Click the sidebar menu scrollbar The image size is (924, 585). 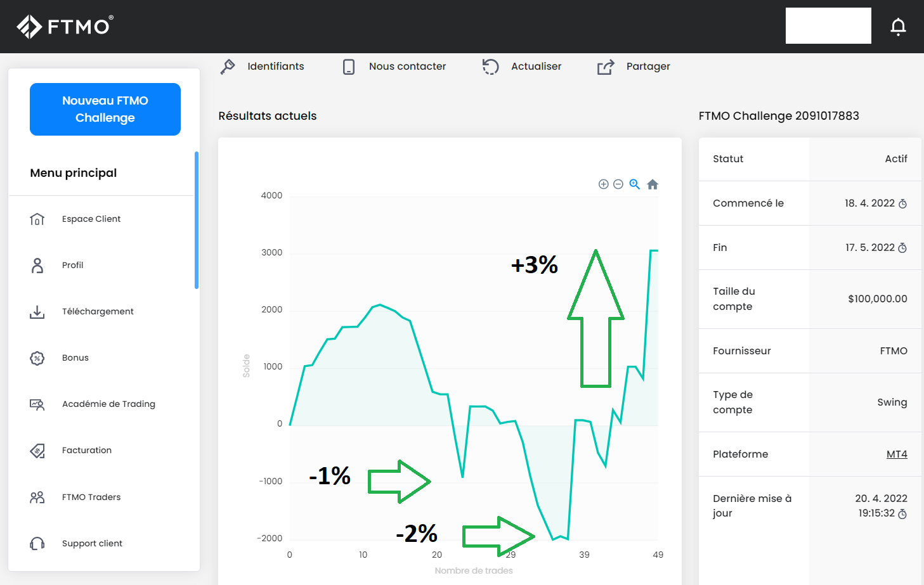197,220
